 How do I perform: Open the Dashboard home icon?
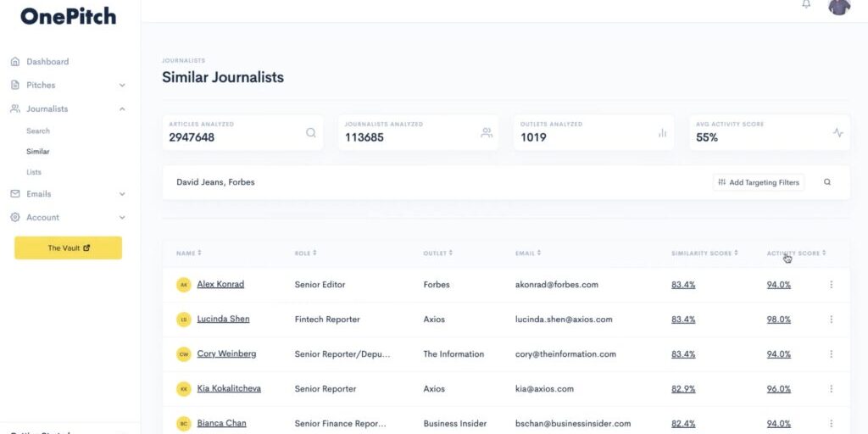pos(15,61)
